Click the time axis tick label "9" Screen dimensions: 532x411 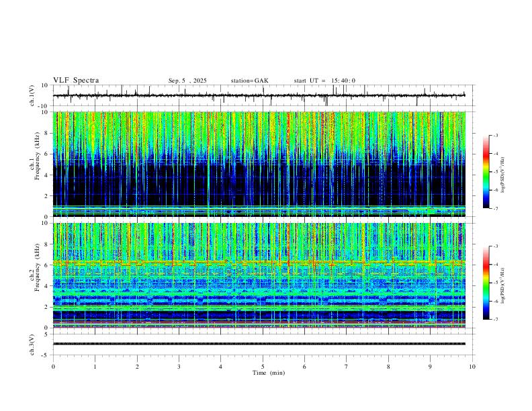pos(430,367)
